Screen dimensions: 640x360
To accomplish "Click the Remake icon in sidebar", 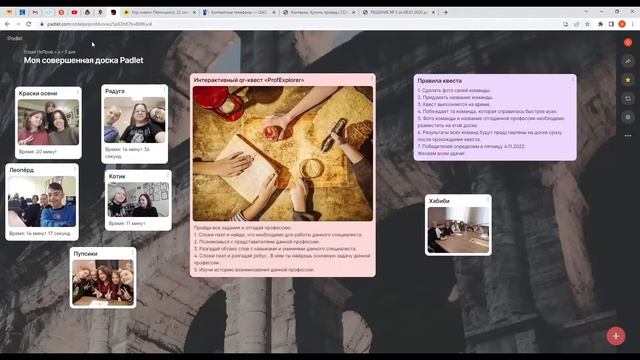I will (628, 98).
